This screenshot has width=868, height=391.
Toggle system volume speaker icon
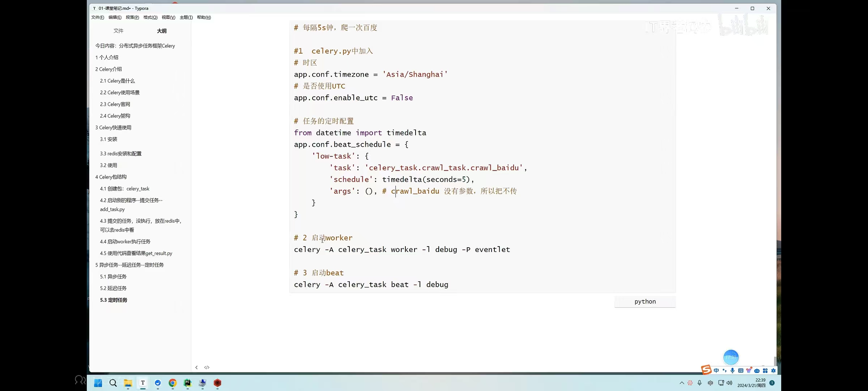tap(729, 383)
